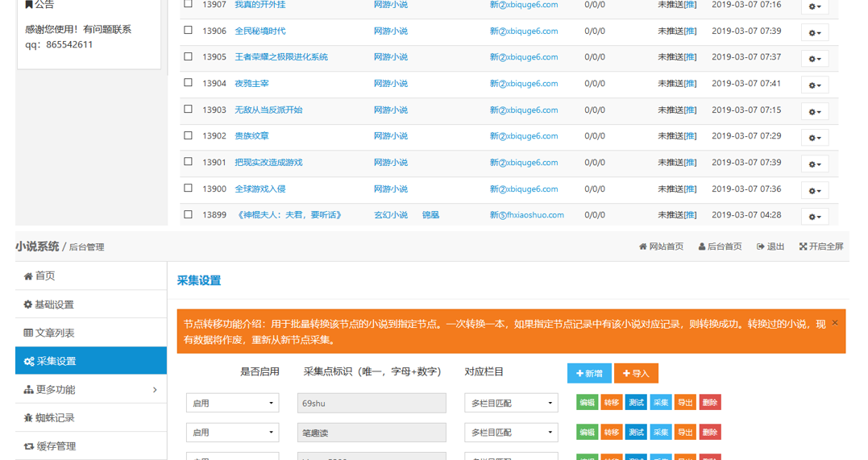The image size is (868, 460).
Task: Open gear action menu for row 13903
Action: (814, 112)
